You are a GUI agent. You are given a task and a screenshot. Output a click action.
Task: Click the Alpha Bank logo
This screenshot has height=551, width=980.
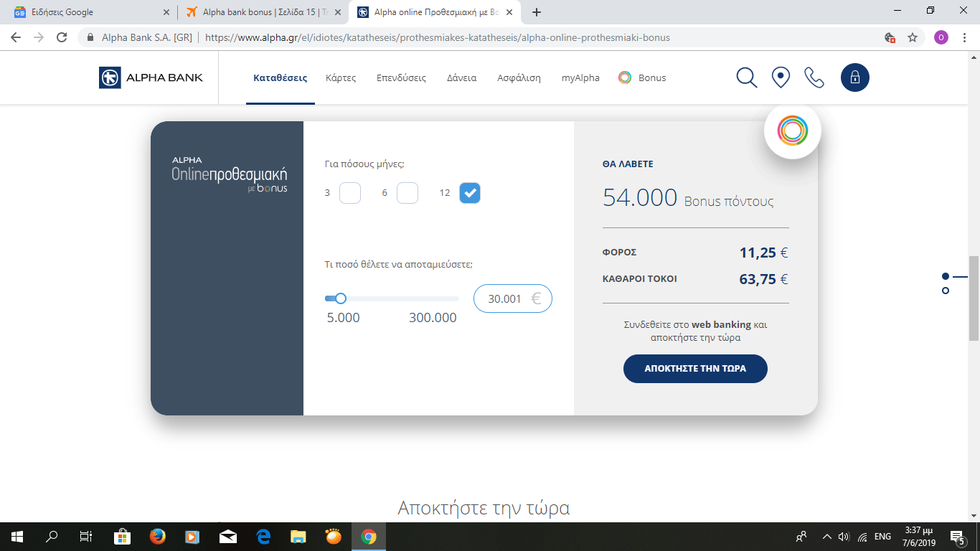click(x=151, y=77)
